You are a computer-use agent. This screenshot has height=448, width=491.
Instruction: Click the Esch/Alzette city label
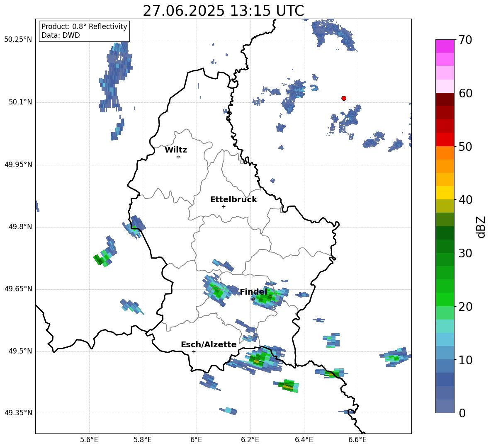click(x=209, y=344)
